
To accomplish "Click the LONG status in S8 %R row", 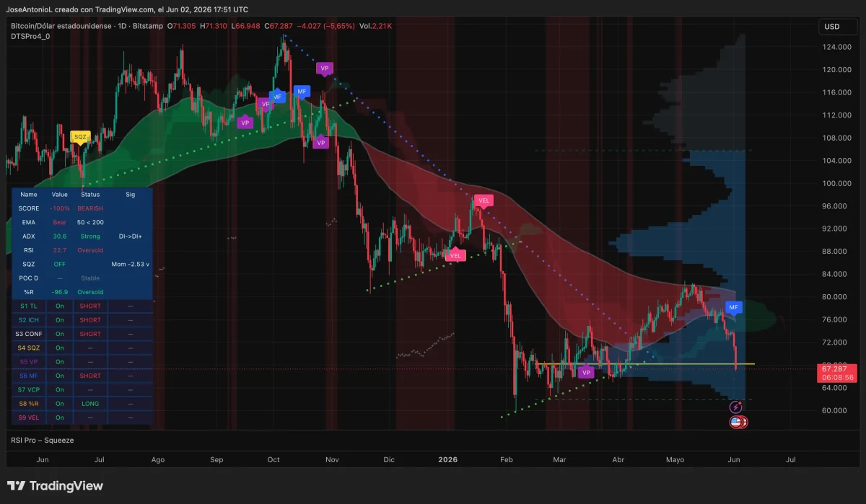I will pyautogui.click(x=90, y=404).
